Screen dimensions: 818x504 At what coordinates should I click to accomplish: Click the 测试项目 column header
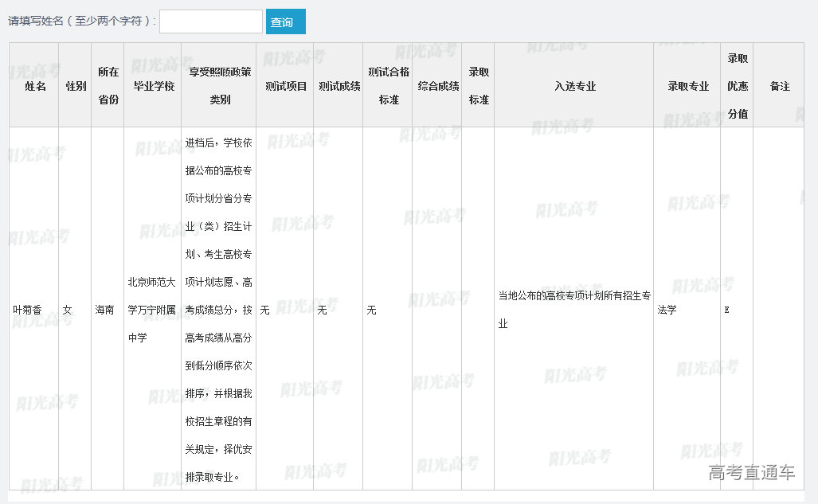[x=285, y=86]
